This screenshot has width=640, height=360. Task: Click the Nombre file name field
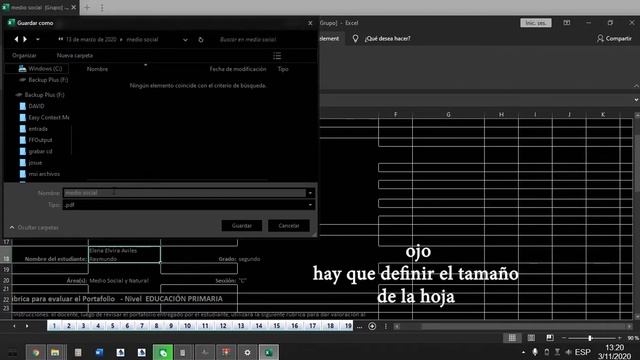point(184,193)
